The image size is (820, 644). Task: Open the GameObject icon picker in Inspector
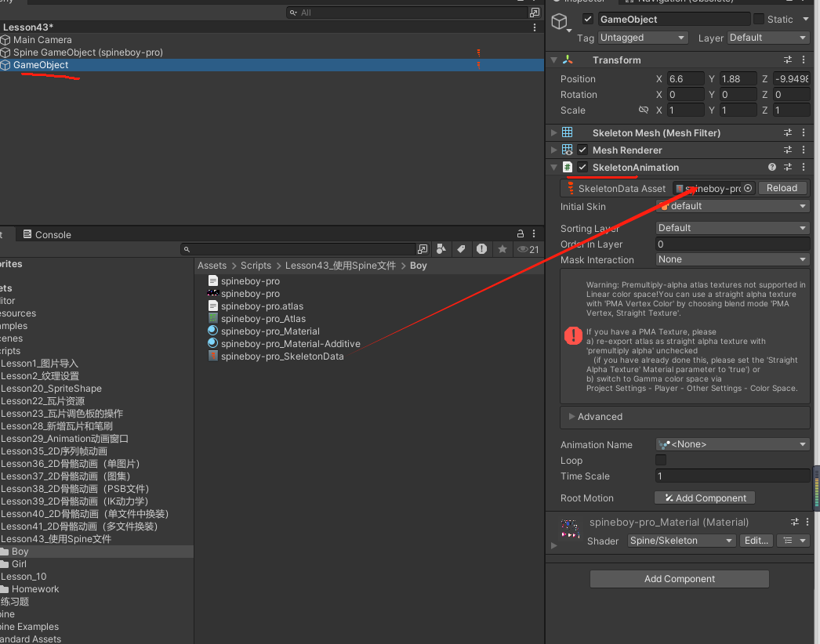click(x=561, y=23)
